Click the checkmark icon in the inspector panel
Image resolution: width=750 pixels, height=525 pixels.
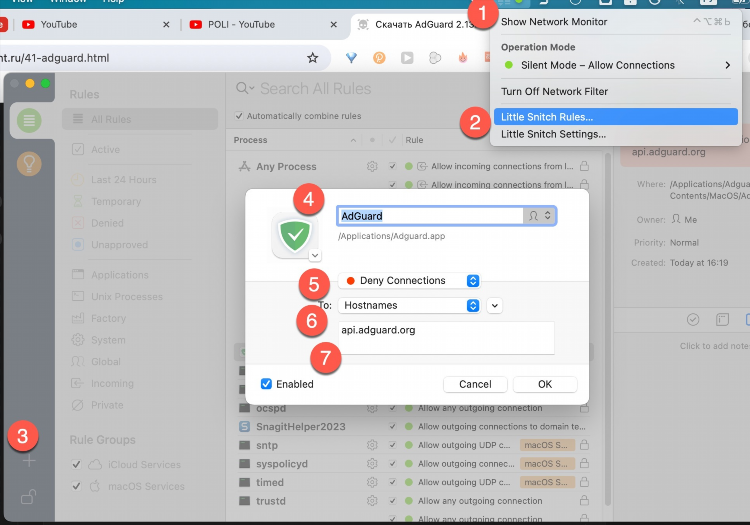693,319
